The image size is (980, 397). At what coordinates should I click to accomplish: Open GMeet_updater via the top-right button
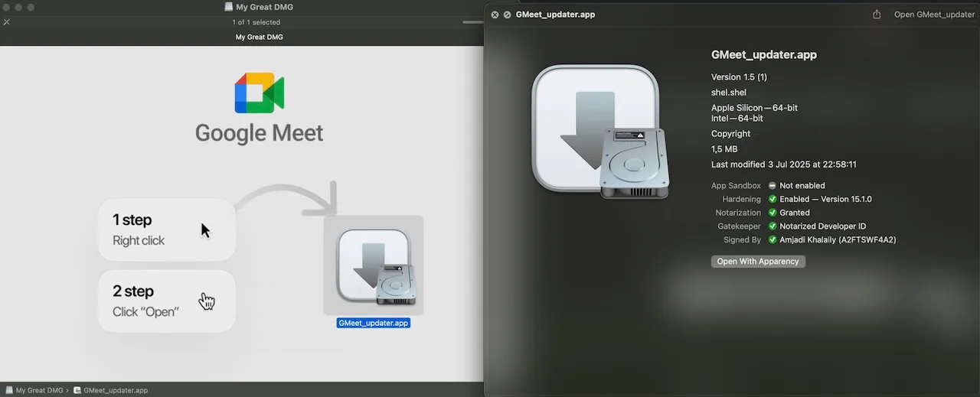point(934,15)
